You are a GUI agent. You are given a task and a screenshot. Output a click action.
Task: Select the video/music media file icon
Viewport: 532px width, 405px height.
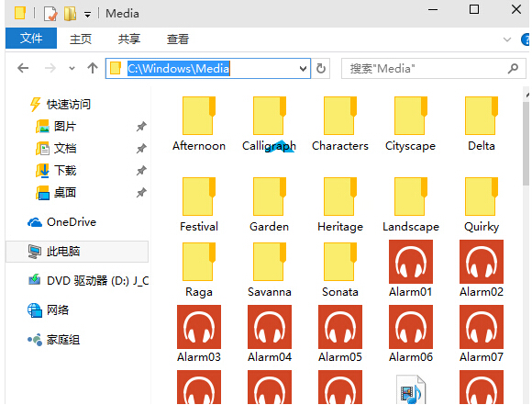[x=411, y=389]
